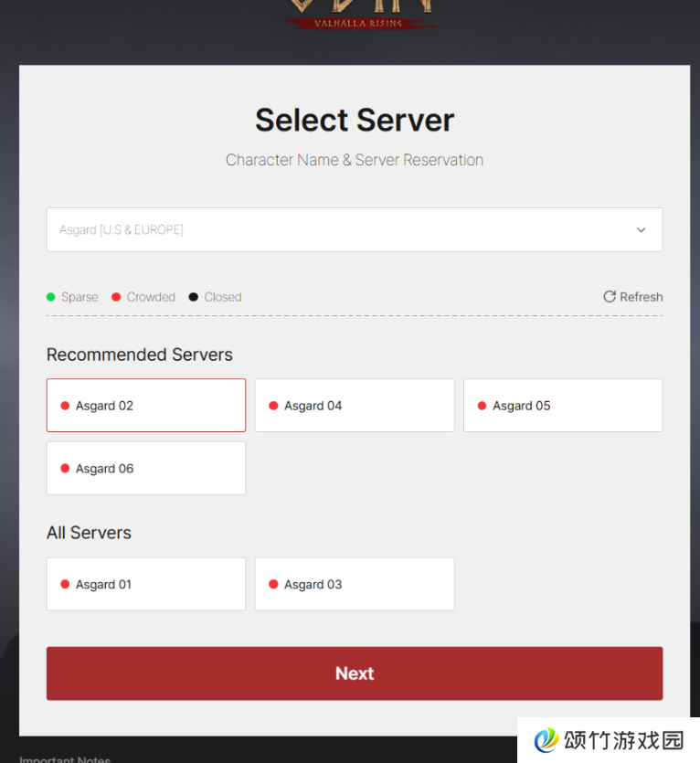
Task: Choose the Asgard 03 server
Action: [355, 584]
